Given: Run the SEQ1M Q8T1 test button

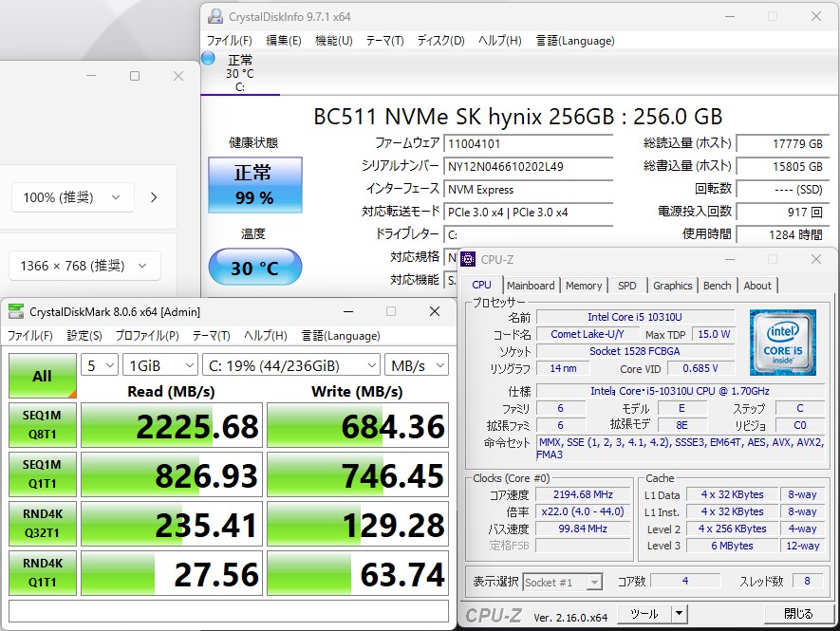Looking at the screenshot, I should (42, 425).
